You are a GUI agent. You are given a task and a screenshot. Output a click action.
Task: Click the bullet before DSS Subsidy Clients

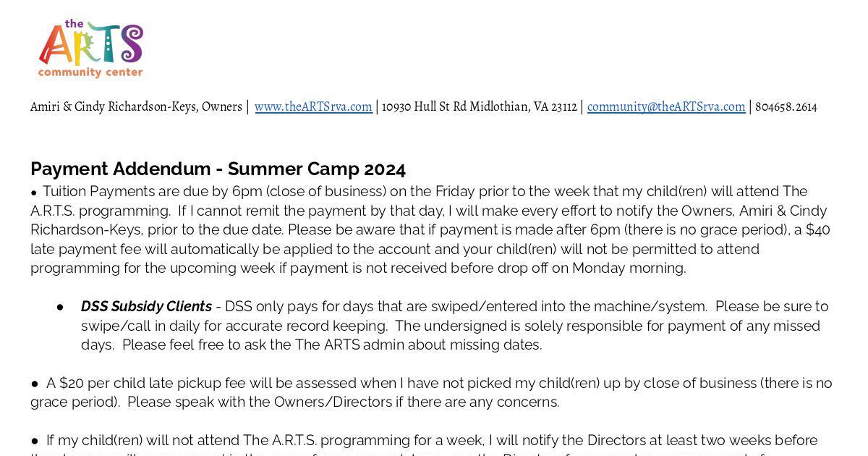(60, 307)
